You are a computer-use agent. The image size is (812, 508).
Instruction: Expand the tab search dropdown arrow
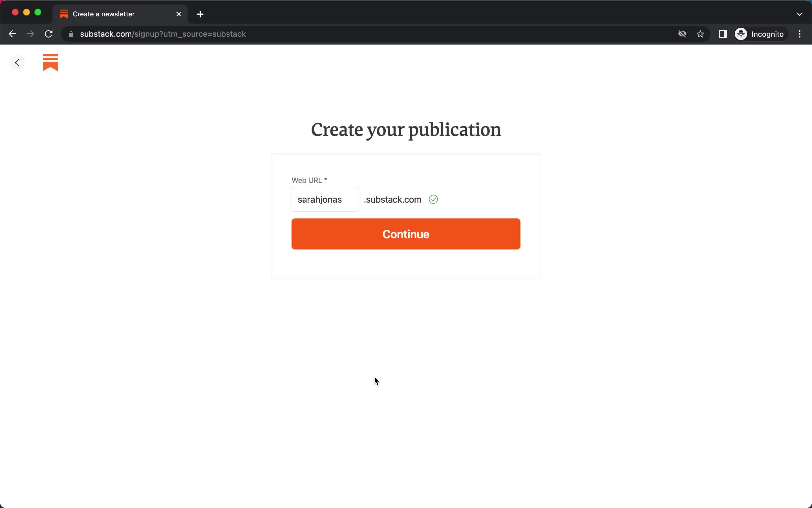pyautogui.click(x=800, y=14)
